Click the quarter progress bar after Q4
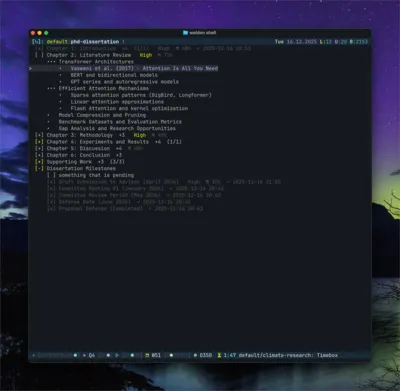 coord(105,355)
